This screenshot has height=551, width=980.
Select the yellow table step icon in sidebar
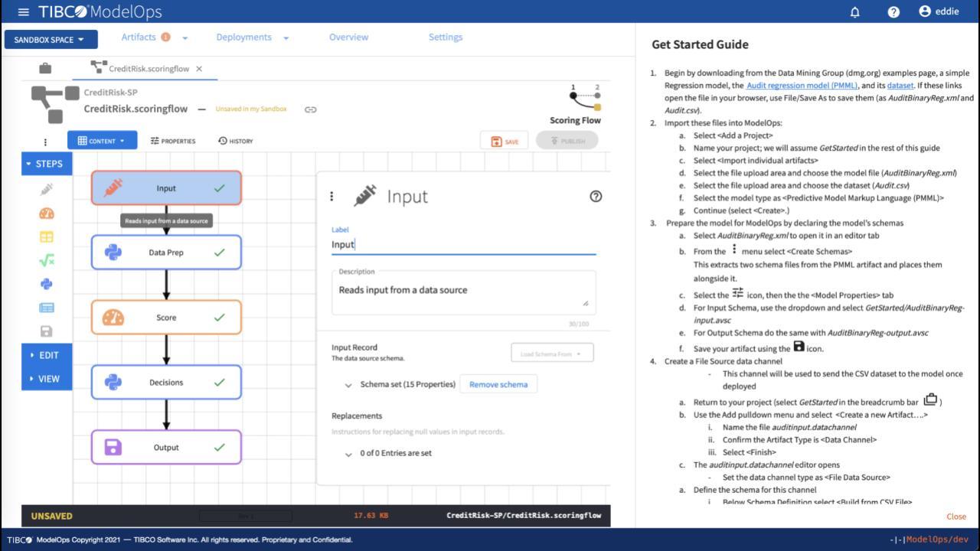pos(47,237)
